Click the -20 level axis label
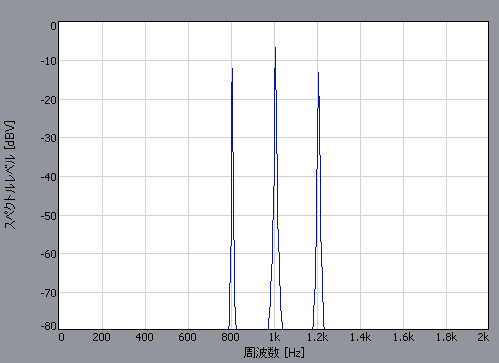The image size is (499, 363). (x=49, y=100)
